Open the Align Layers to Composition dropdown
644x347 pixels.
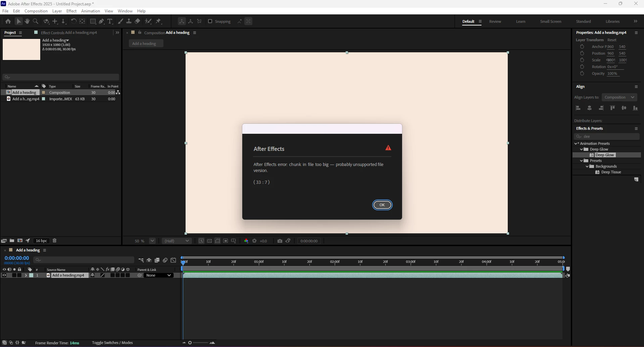coord(619,97)
